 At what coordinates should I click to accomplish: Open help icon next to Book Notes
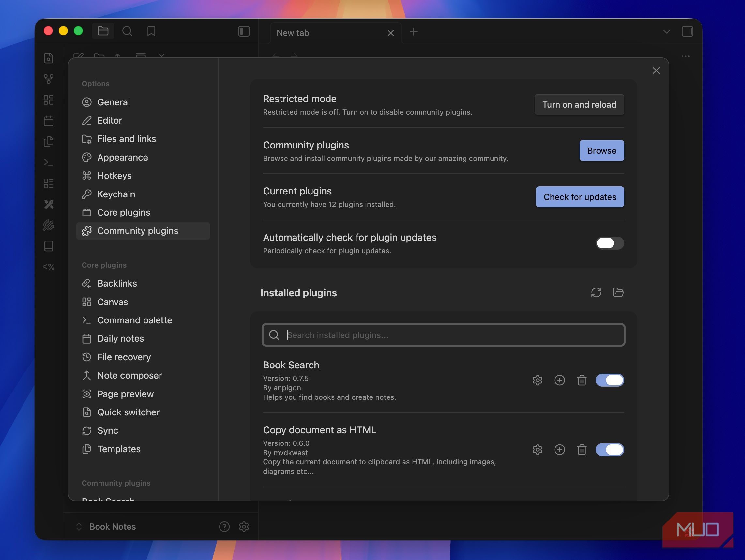(x=224, y=526)
